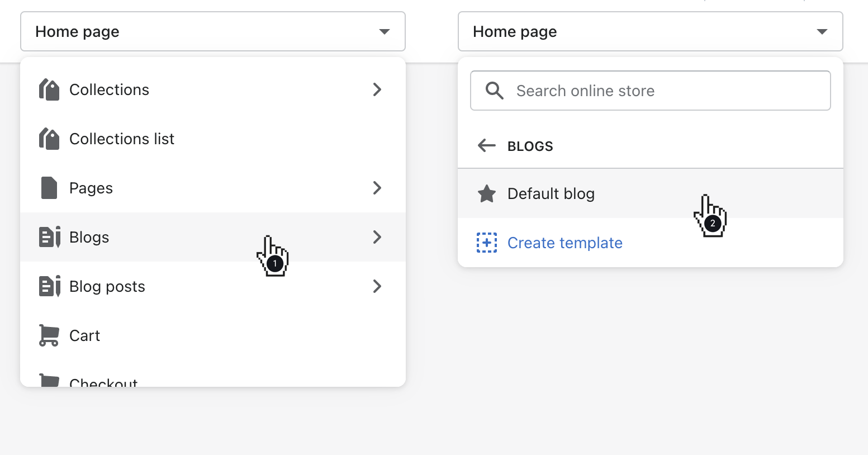
Task: Click the magnifying glass in the search field
Action: [x=494, y=90]
